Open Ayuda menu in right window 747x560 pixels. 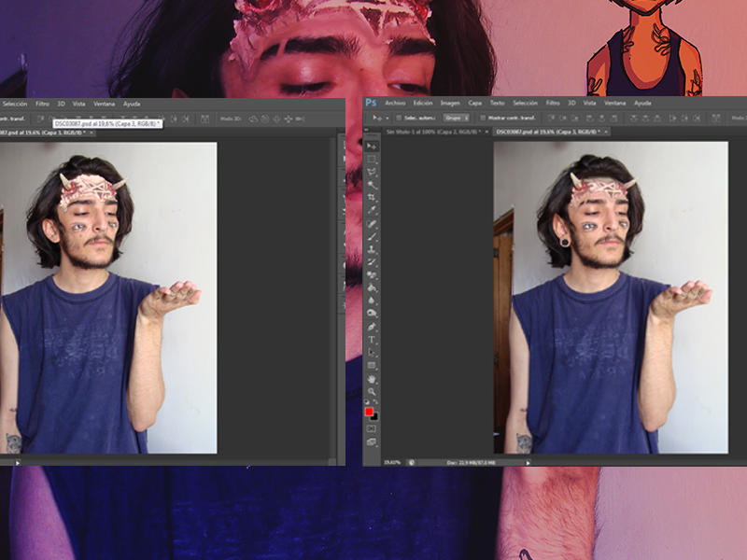pyautogui.click(x=642, y=103)
